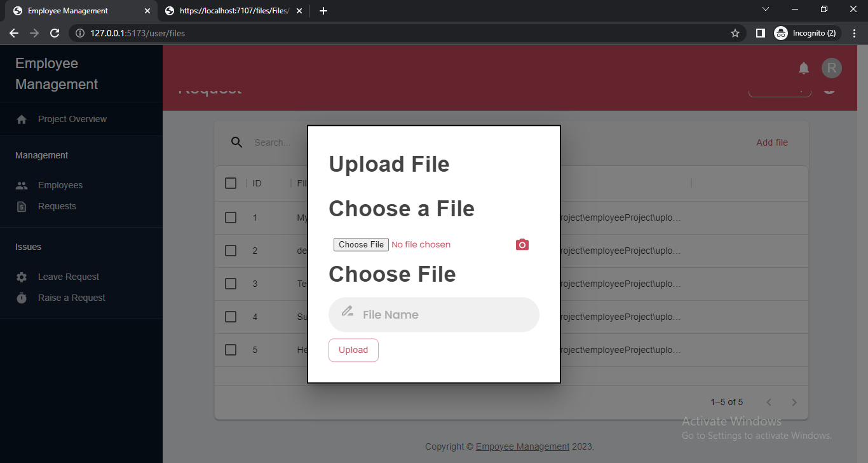The width and height of the screenshot is (868, 463).
Task: Click the Project Overview home icon
Action: point(22,119)
